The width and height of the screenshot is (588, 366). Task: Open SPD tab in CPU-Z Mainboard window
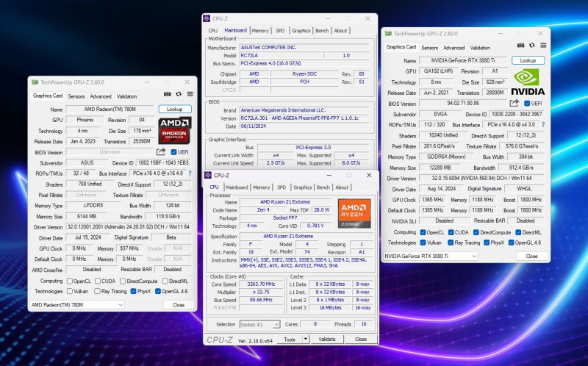tap(280, 31)
